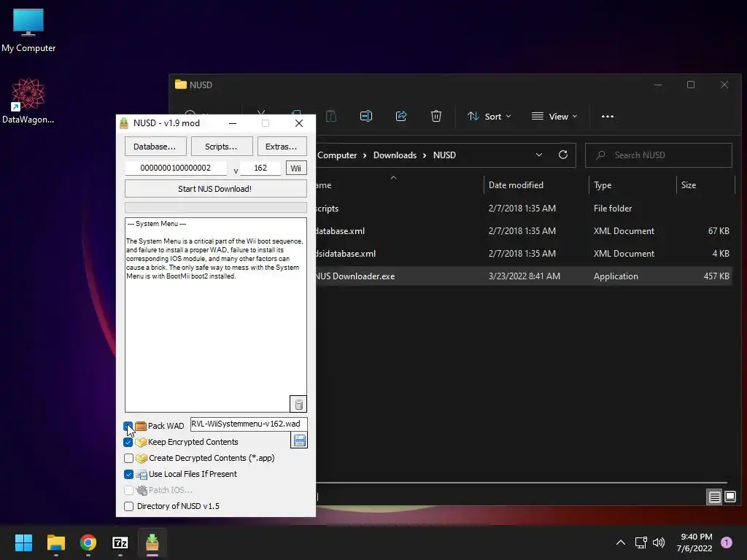Toggle the Pack WAD checkbox

pos(128,426)
